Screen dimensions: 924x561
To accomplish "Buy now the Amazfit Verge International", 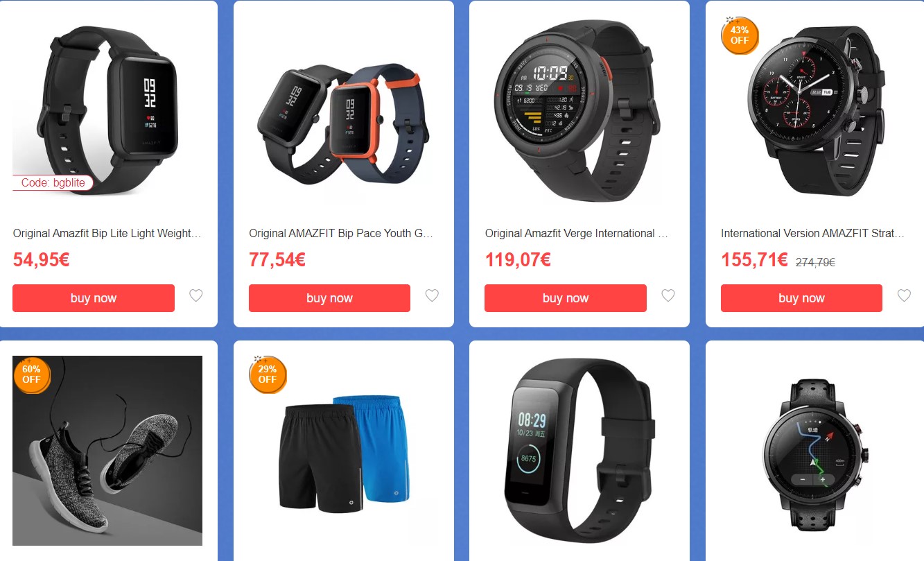I will (x=566, y=298).
